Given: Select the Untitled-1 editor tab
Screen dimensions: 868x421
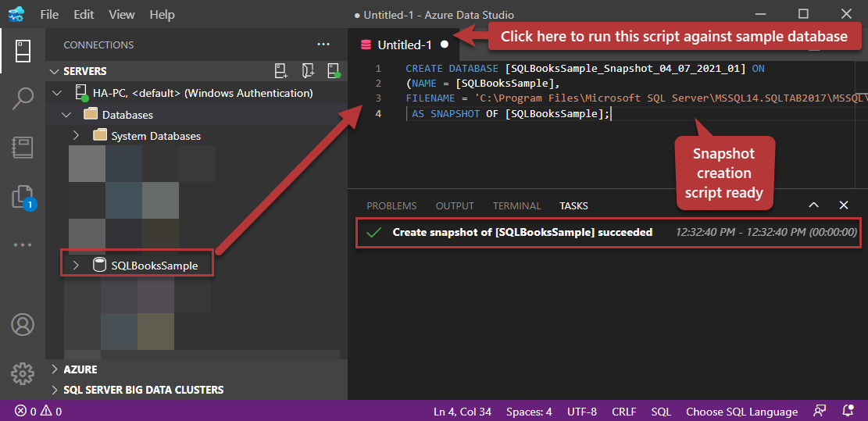Looking at the screenshot, I should (404, 45).
